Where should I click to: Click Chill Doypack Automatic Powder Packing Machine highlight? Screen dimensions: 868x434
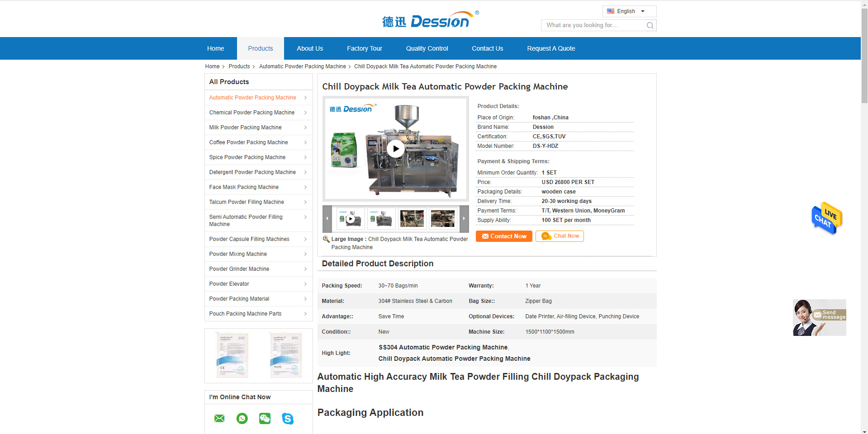coord(454,359)
